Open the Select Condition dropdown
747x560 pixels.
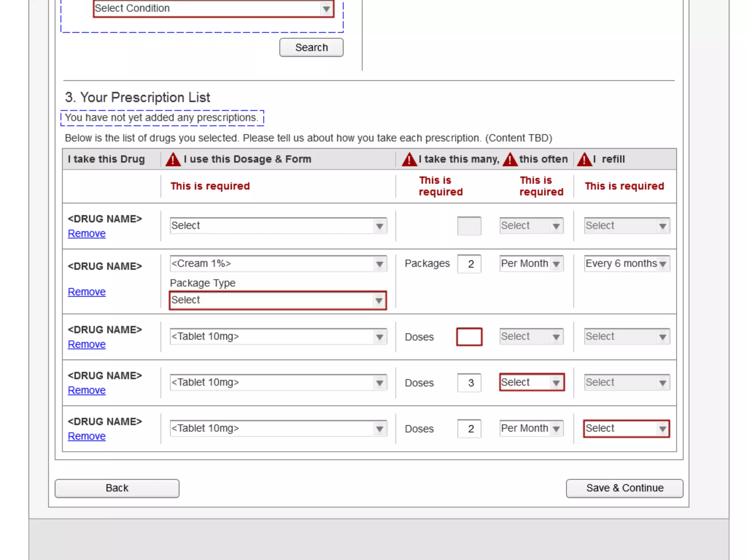pyautogui.click(x=213, y=8)
